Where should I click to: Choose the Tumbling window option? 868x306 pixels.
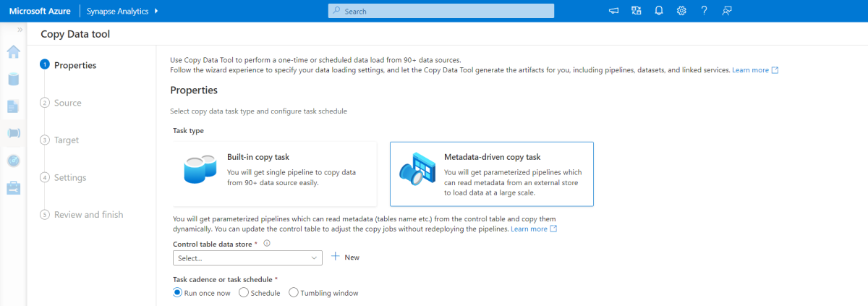click(x=294, y=293)
